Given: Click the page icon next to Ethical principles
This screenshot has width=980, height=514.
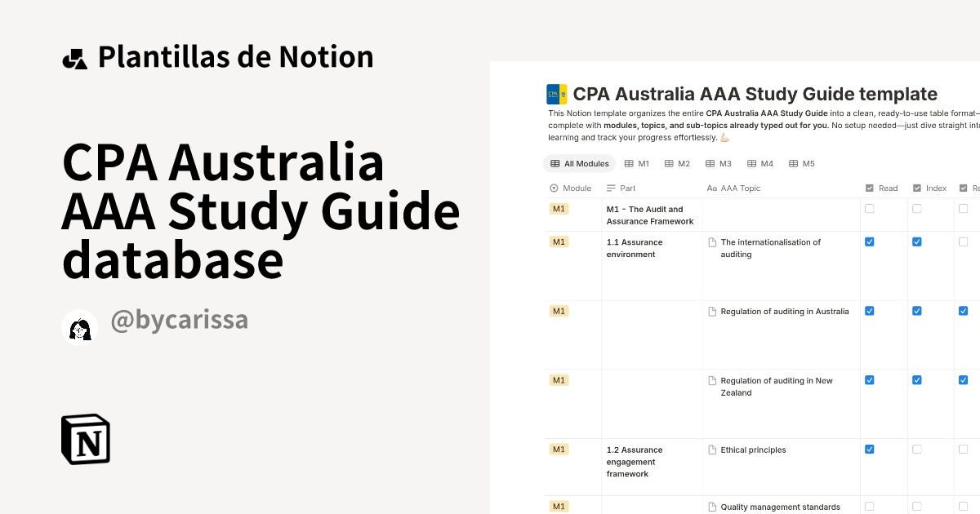Looking at the screenshot, I should coord(710,450).
